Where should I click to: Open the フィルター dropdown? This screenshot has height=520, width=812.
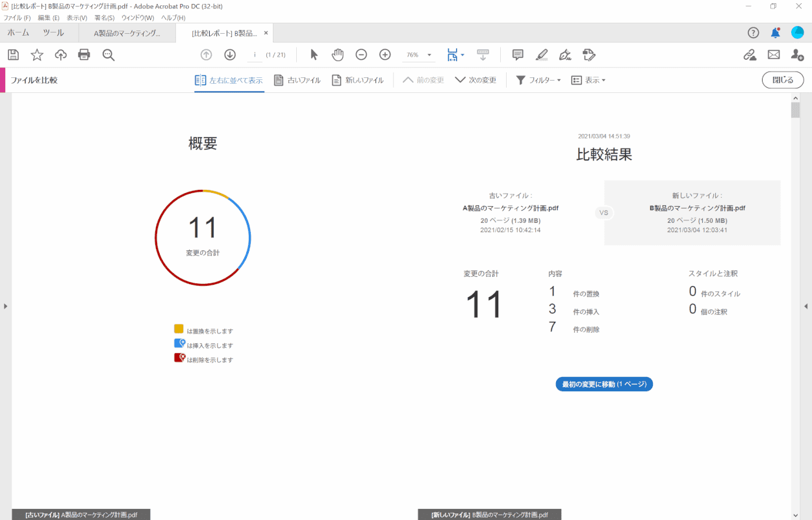539,80
